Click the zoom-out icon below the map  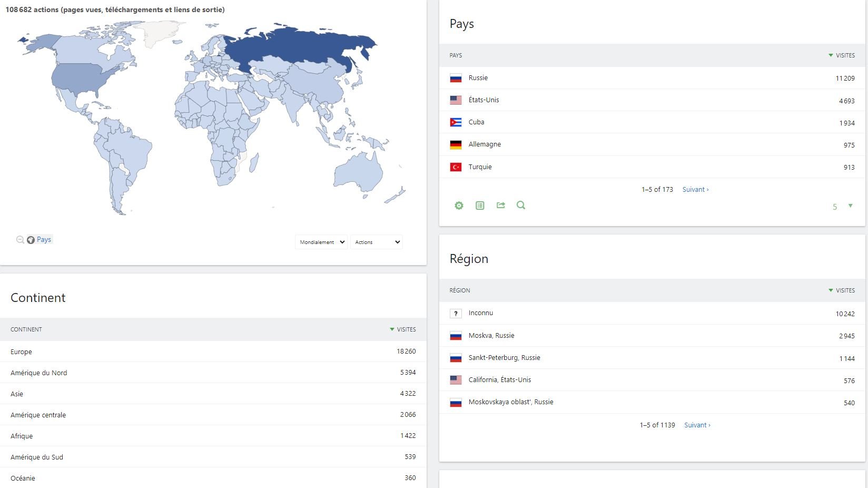pyautogui.click(x=20, y=240)
